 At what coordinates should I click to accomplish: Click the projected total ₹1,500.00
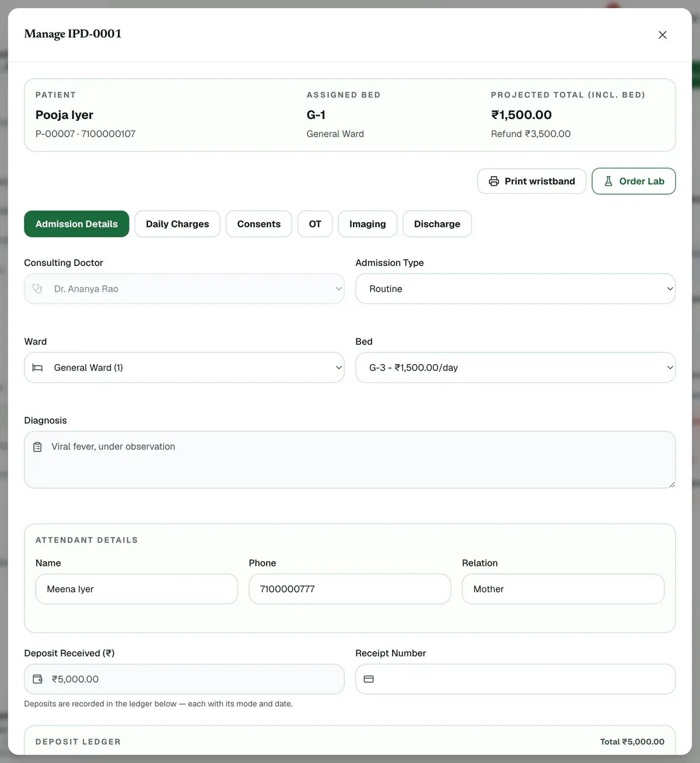(x=521, y=115)
